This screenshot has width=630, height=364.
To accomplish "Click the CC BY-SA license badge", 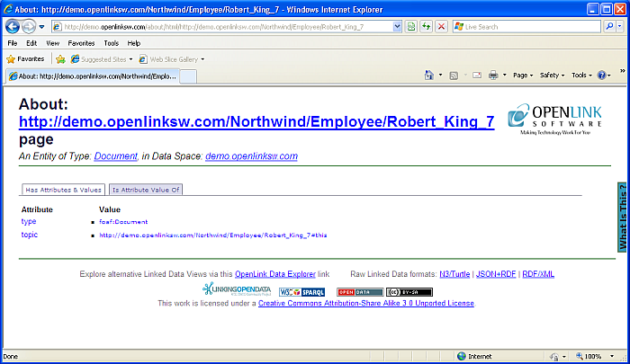I will (409, 292).
